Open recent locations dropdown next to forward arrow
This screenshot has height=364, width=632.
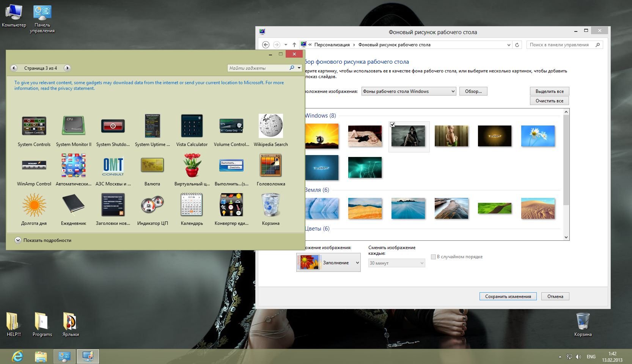pyautogui.click(x=286, y=45)
